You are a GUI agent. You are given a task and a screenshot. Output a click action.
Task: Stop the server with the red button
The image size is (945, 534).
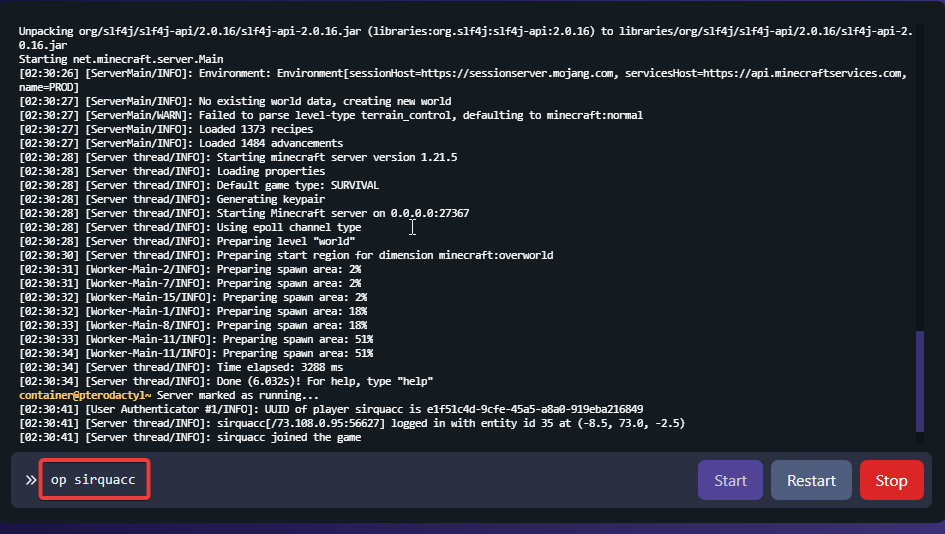(891, 480)
